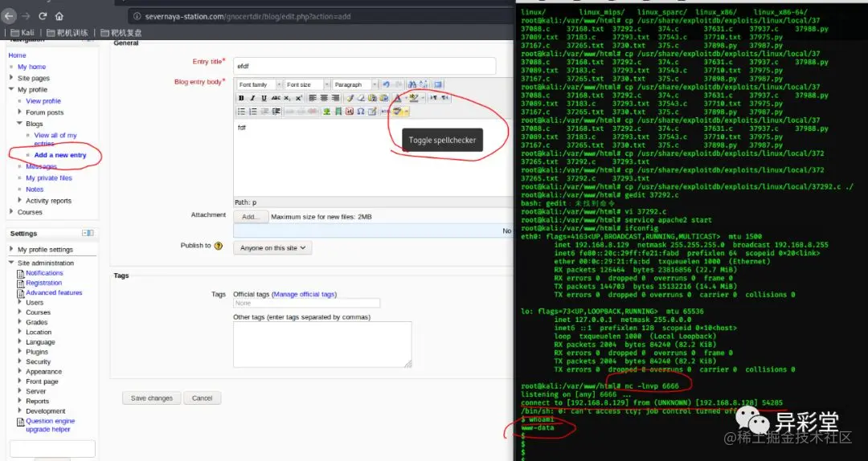
Task: Click the Undo arrow in editor toolbar
Action: click(x=386, y=84)
